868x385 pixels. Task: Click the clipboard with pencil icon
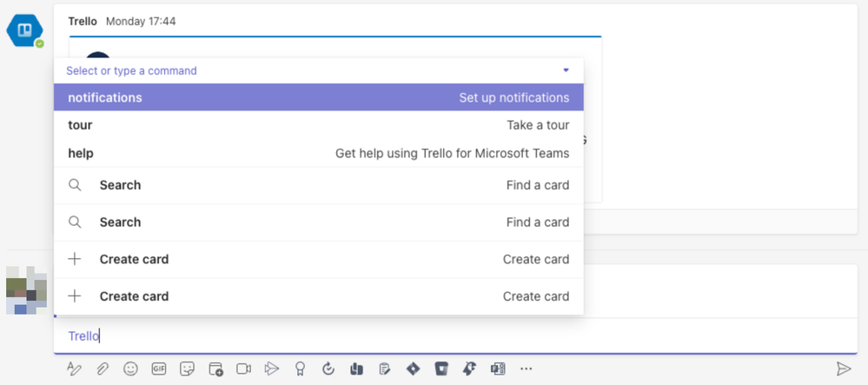(385, 368)
